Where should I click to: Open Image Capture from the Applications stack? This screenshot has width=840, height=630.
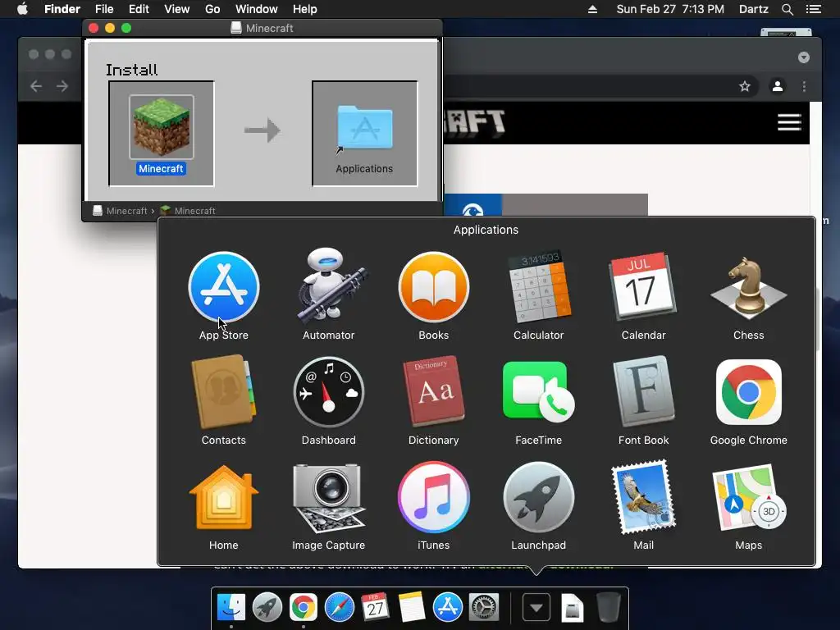[329, 498]
